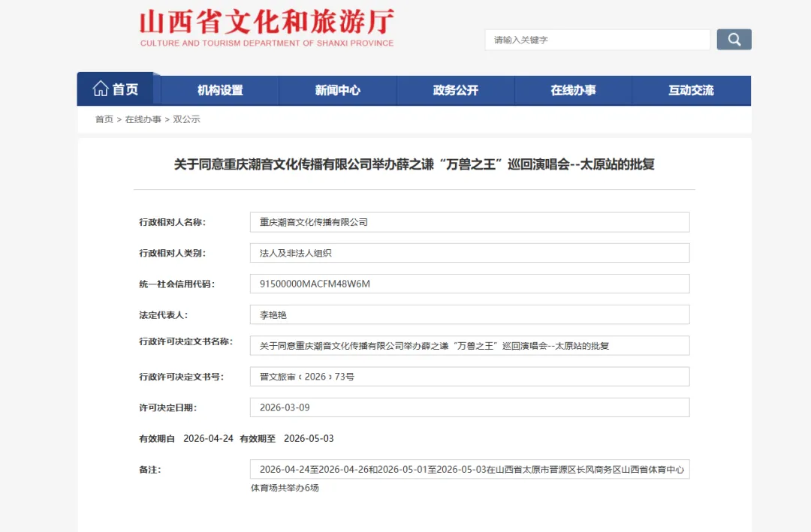Click the validity end date 2026-05-03
Viewport: 811px width, 532px height.
(x=309, y=438)
